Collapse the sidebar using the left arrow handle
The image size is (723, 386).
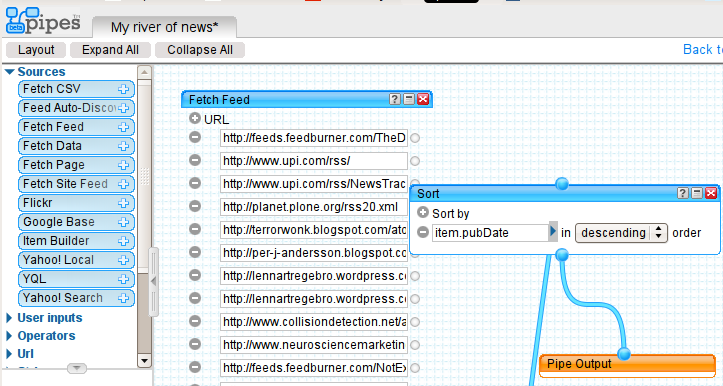[154, 281]
